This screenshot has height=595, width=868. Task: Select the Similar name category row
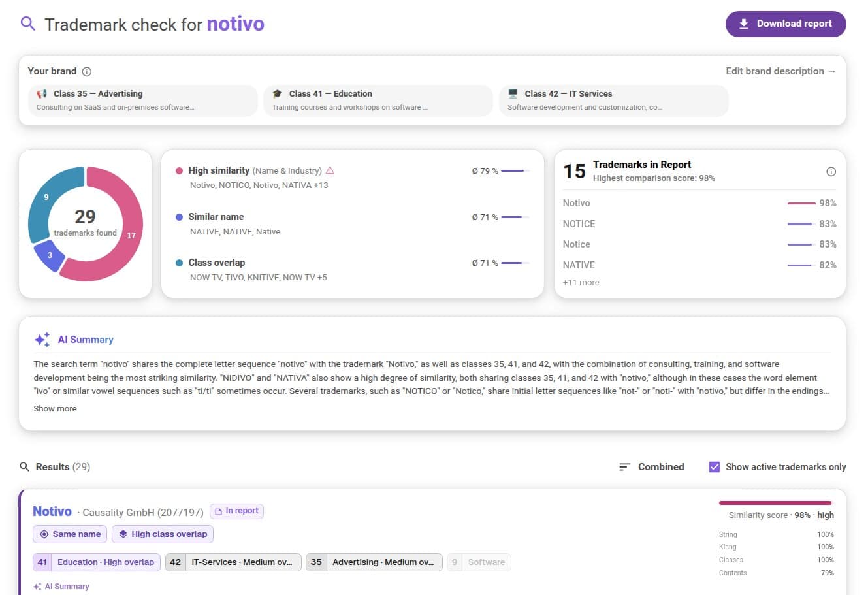[352, 224]
